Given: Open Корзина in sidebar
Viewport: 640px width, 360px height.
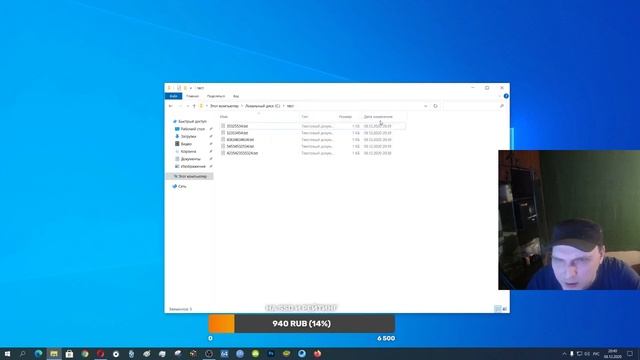Looking at the screenshot, I should [x=188, y=151].
